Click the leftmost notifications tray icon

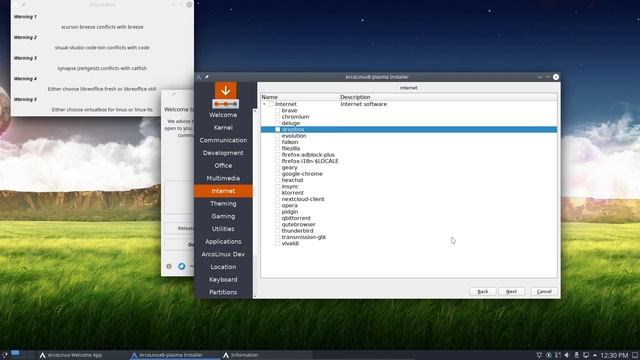pos(539,355)
